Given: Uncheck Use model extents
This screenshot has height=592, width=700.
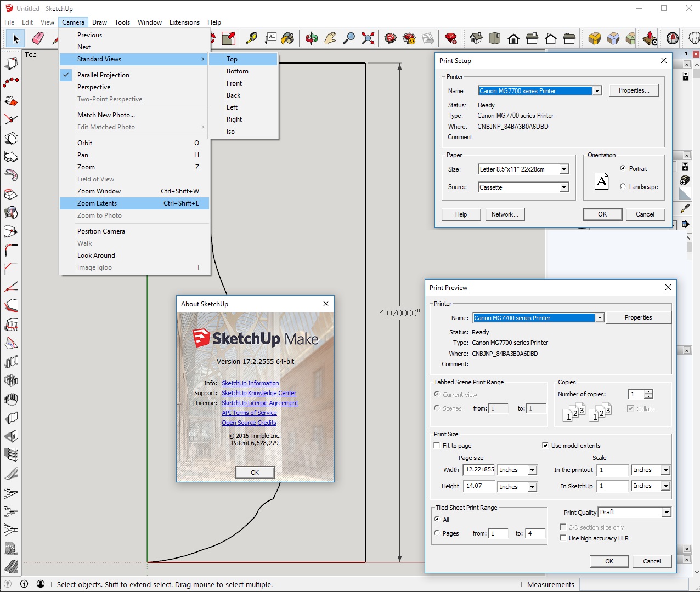Looking at the screenshot, I should coord(545,446).
